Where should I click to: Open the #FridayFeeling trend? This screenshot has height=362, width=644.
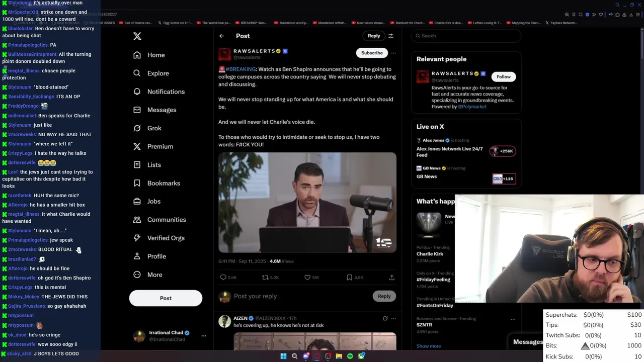[433, 280]
